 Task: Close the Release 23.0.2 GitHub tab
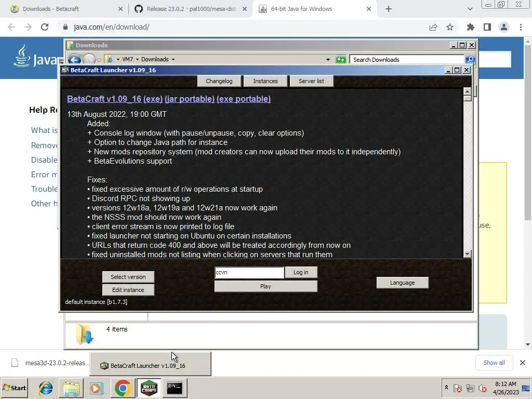pyautogui.click(x=245, y=9)
